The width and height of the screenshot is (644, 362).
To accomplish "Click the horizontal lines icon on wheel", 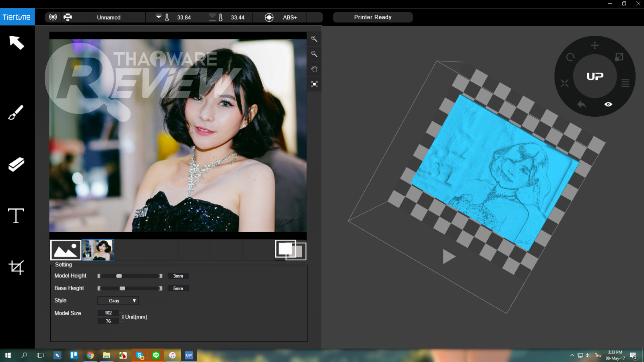I will [625, 83].
